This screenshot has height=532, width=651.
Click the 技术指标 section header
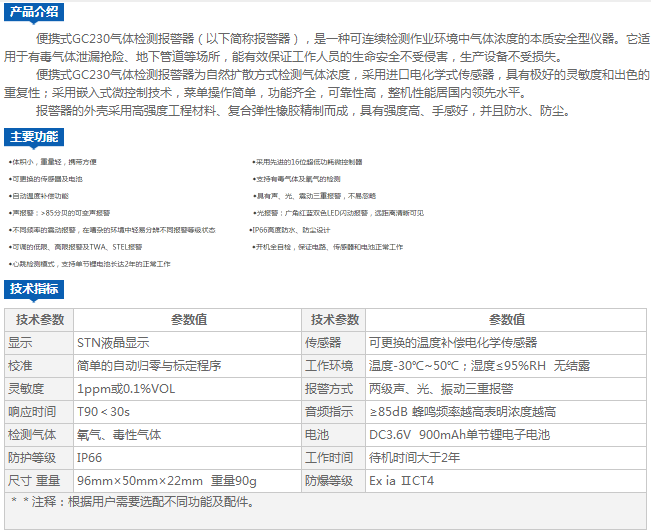coord(34,289)
